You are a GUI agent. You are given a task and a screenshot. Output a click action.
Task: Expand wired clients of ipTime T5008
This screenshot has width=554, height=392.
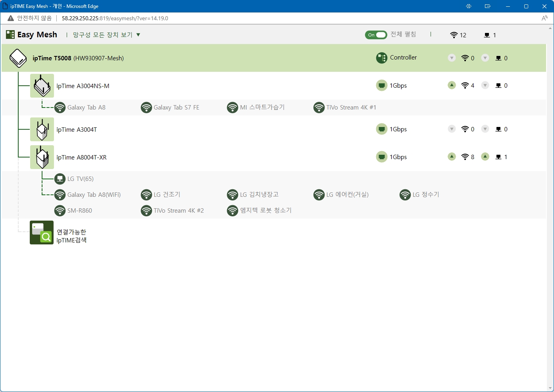click(x=485, y=58)
